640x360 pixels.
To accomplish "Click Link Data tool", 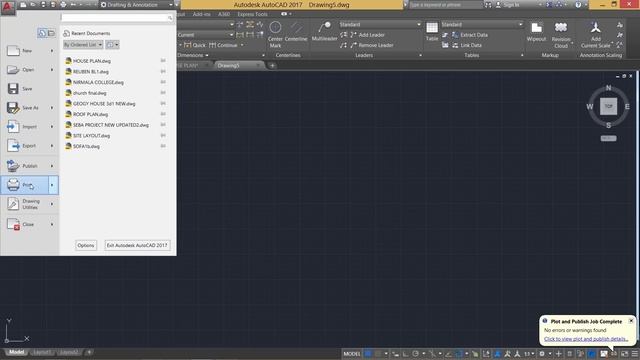I will click(x=466, y=45).
